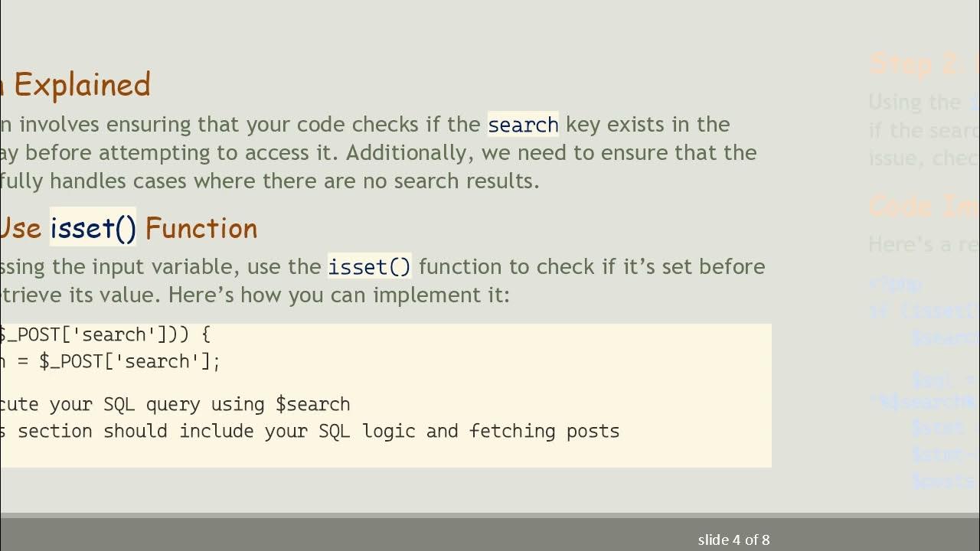Click the "Explained" slide heading
Screen dimensions: 980x551
pyautogui.click(x=82, y=85)
